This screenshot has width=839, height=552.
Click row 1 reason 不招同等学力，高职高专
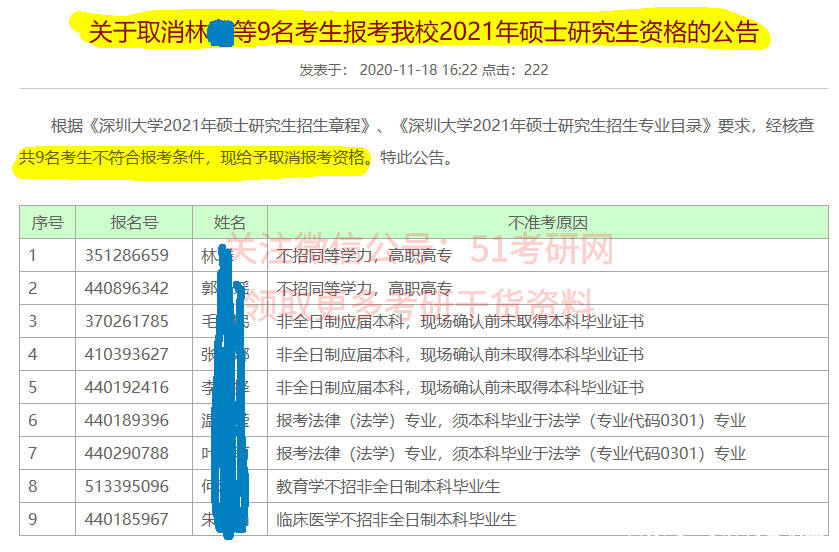364,256
